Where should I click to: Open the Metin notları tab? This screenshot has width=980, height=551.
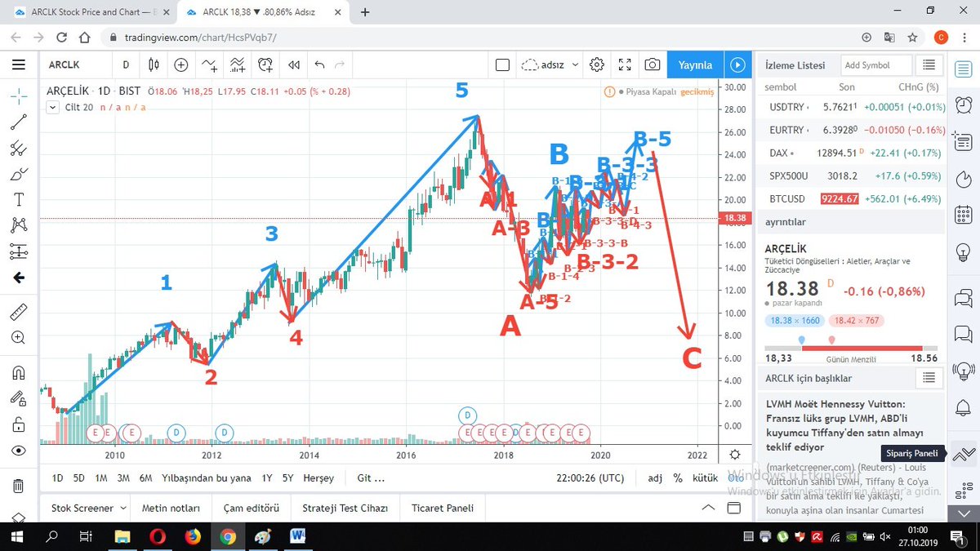pyautogui.click(x=171, y=508)
